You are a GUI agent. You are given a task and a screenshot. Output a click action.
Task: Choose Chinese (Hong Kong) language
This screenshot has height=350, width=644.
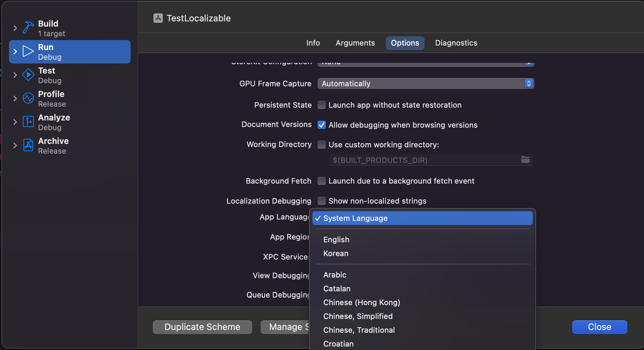[422, 302]
